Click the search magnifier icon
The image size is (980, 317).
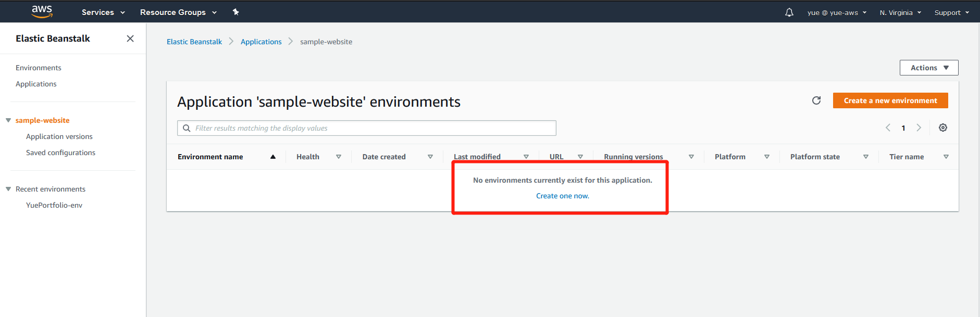(187, 128)
